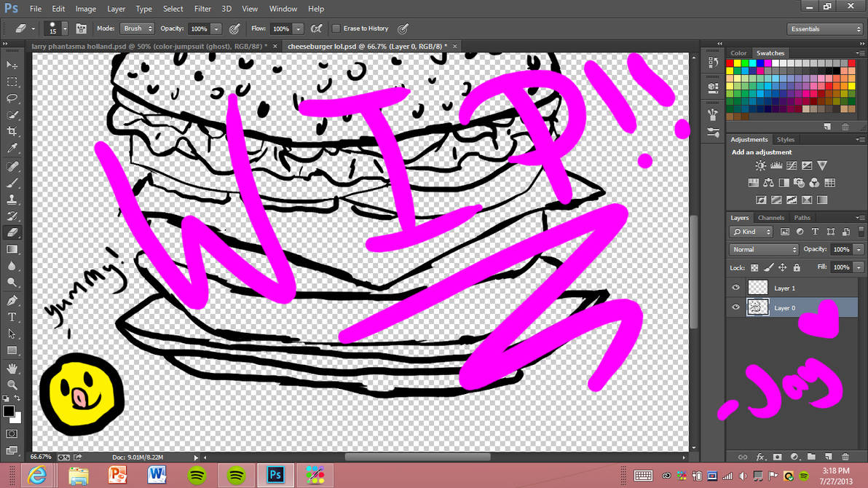The width and height of the screenshot is (868, 488).
Task: Pick the red swatch in the Swatches panel
Action: coord(730,63)
